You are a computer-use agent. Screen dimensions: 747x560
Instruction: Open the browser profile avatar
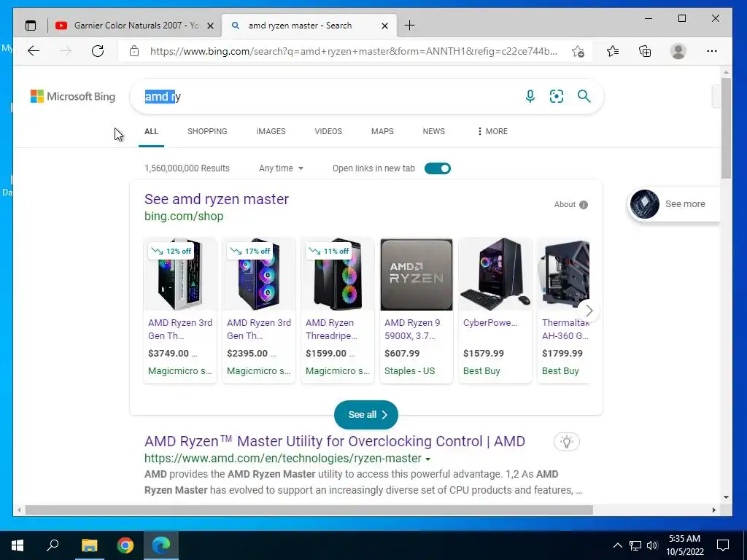(x=678, y=51)
